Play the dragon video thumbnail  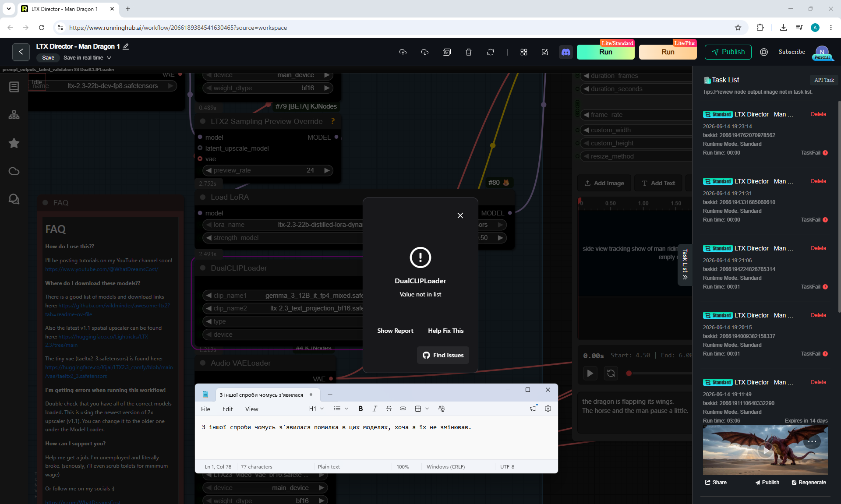pos(765,450)
